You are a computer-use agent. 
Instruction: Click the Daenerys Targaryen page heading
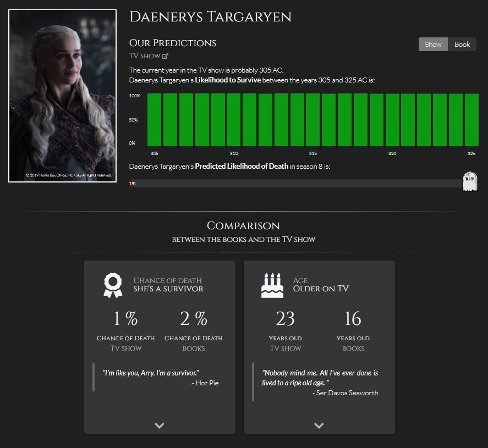[x=210, y=17]
